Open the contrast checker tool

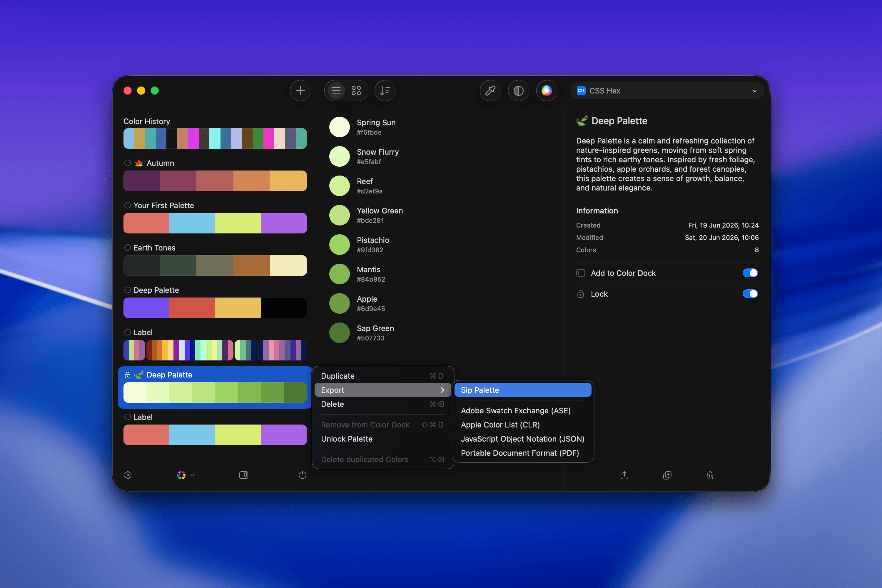click(518, 90)
